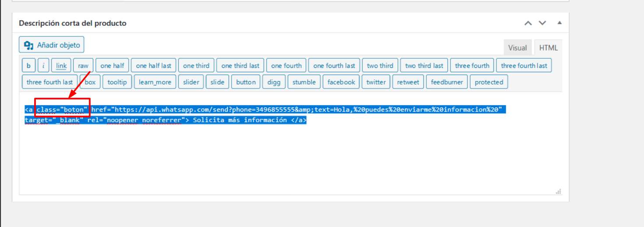Insert the one half shortcode

[112, 66]
